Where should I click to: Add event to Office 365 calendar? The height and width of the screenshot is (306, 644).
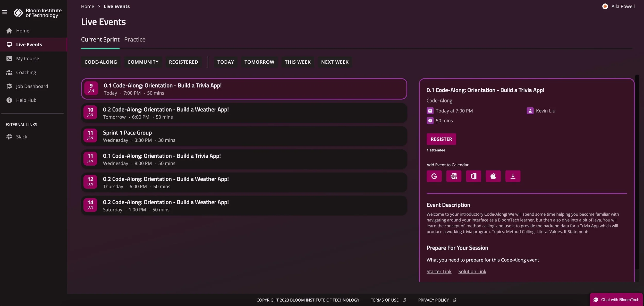(x=473, y=176)
